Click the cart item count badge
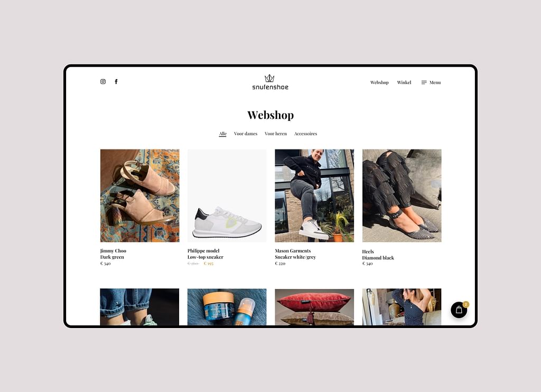This screenshot has height=392, width=541. pyautogui.click(x=466, y=304)
